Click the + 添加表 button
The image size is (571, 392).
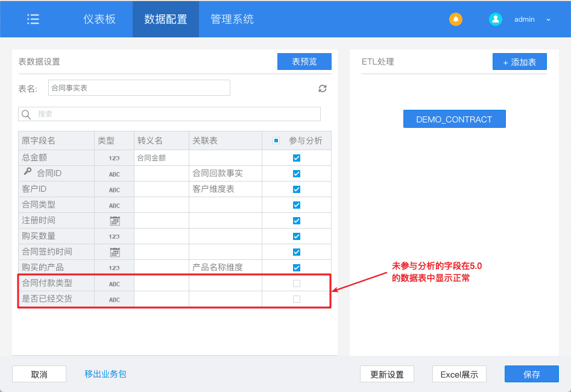tap(519, 62)
